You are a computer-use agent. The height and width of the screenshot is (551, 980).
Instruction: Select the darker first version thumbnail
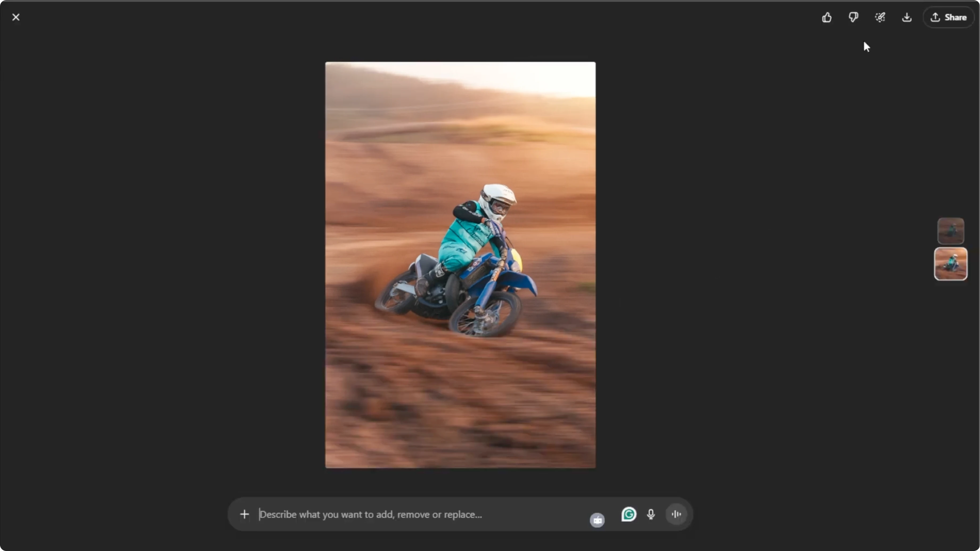coord(950,231)
